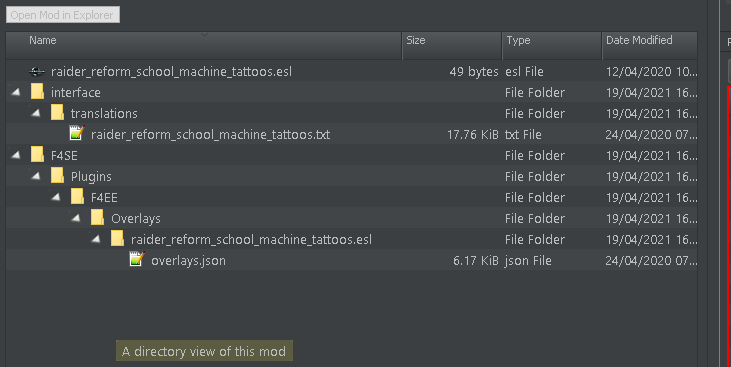Screen dimensions: 731x367
Task: Select the overlays.json file
Action: (x=188, y=260)
